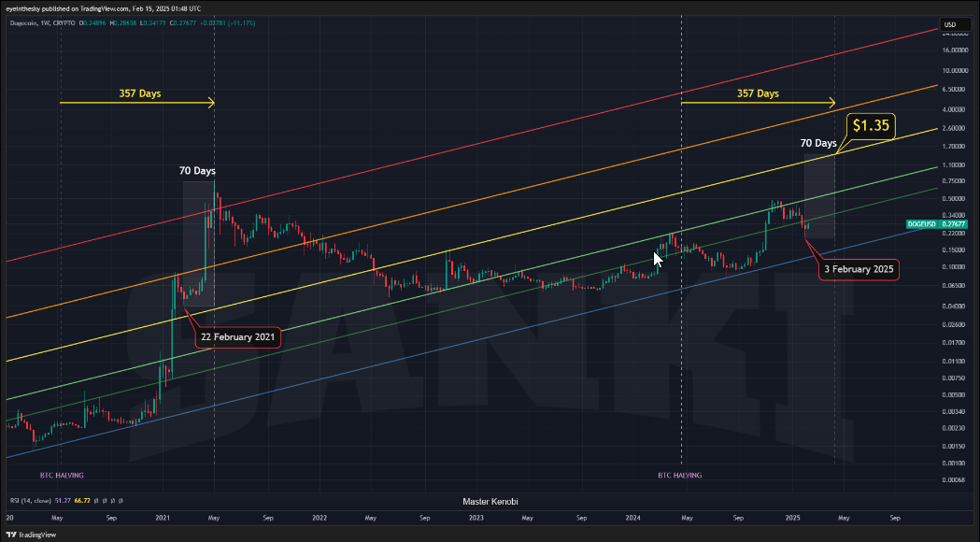Click the right 70 Days text label
The width and height of the screenshot is (980, 542).
818,143
